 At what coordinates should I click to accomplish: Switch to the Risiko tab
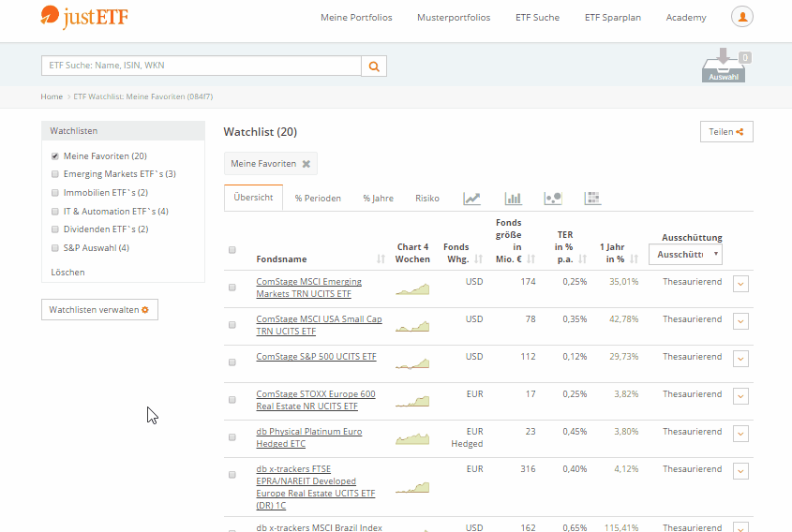427,199
